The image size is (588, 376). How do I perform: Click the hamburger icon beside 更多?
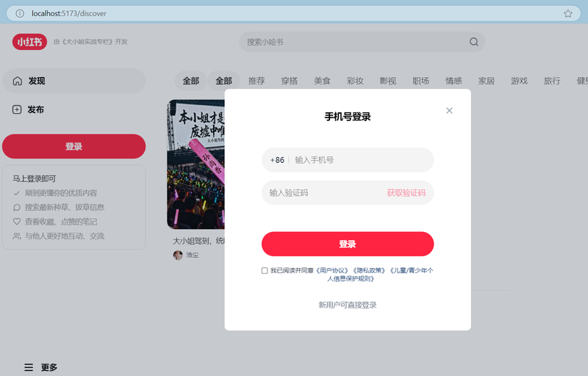coord(29,367)
